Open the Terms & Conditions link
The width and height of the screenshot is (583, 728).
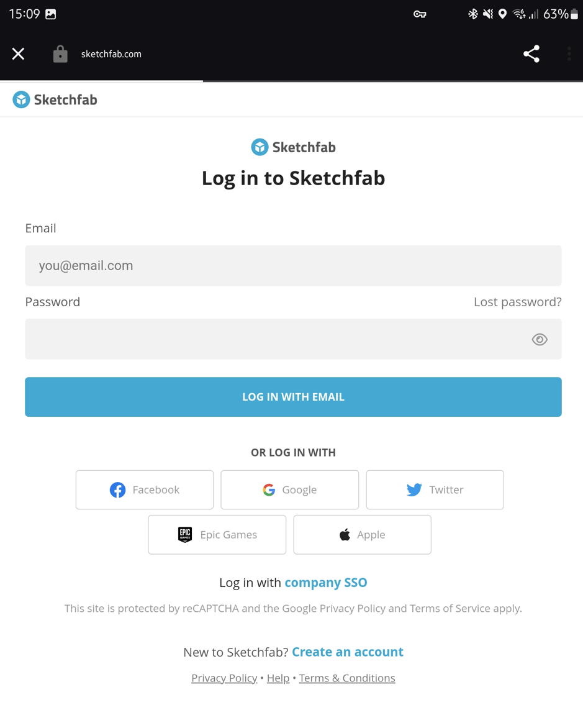tap(347, 678)
